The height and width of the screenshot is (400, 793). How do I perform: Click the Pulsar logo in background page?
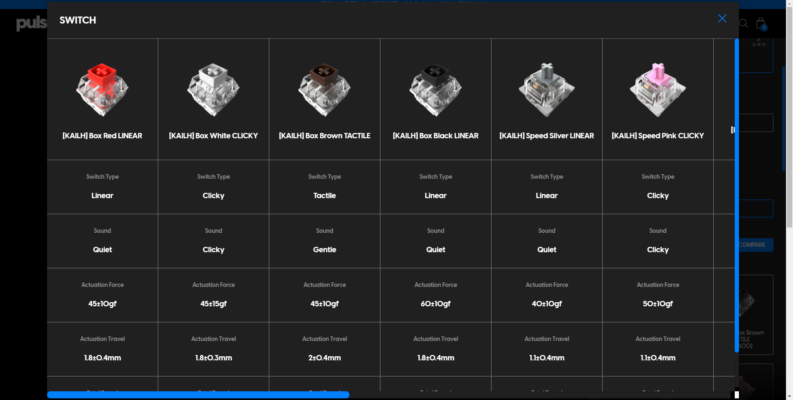tap(31, 23)
